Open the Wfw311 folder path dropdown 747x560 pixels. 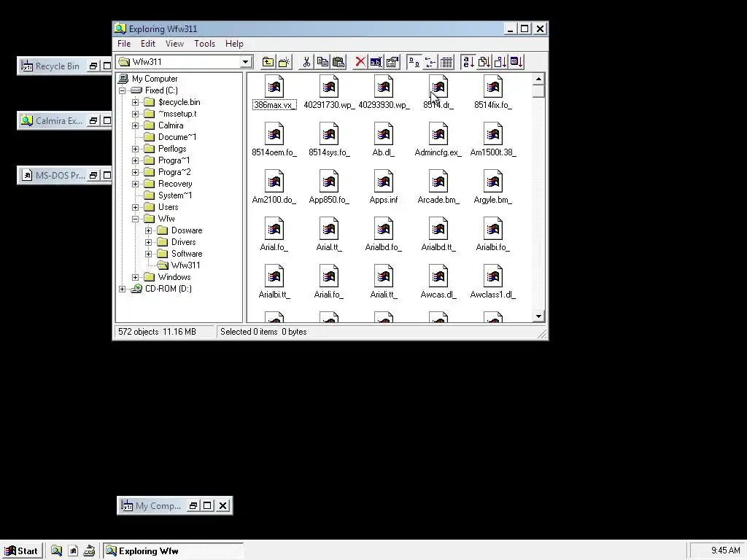pyautogui.click(x=245, y=62)
